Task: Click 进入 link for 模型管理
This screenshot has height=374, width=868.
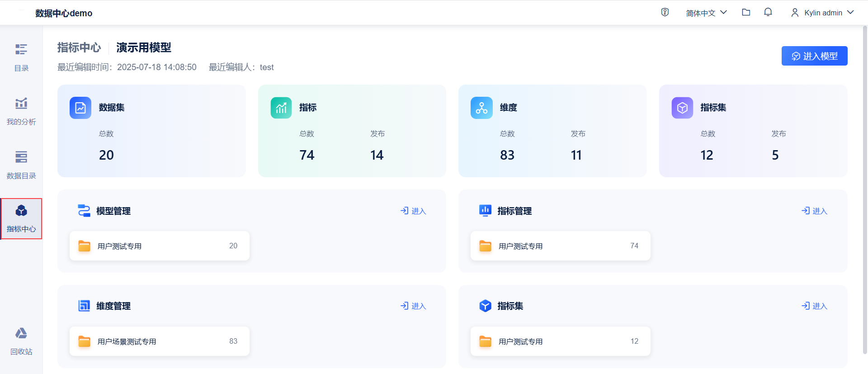Action: (413, 211)
